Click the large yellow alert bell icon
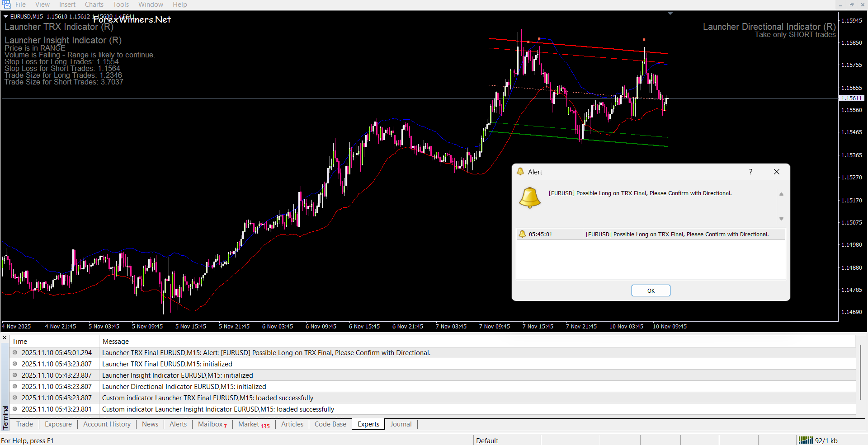 pyautogui.click(x=529, y=197)
